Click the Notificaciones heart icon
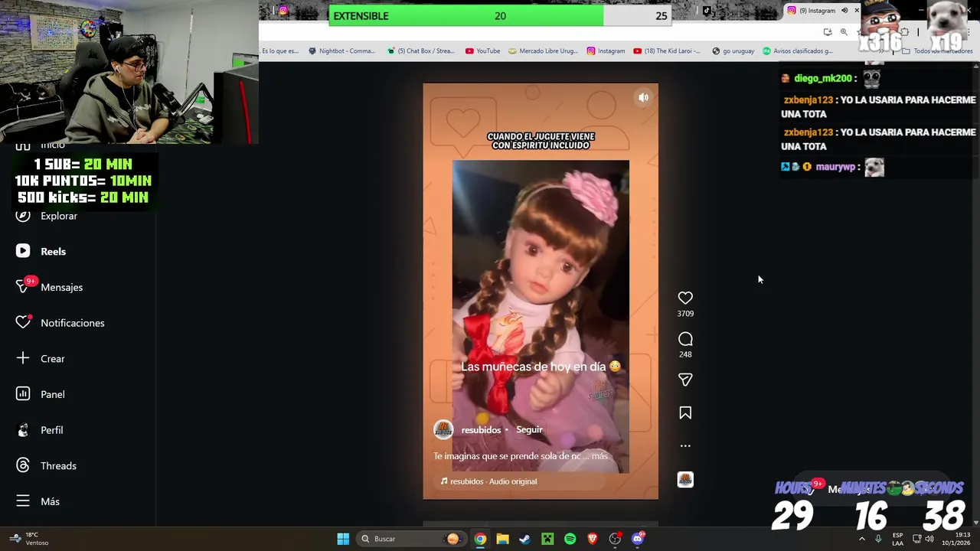The width and height of the screenshot is (980, 551). click(23, 323)
